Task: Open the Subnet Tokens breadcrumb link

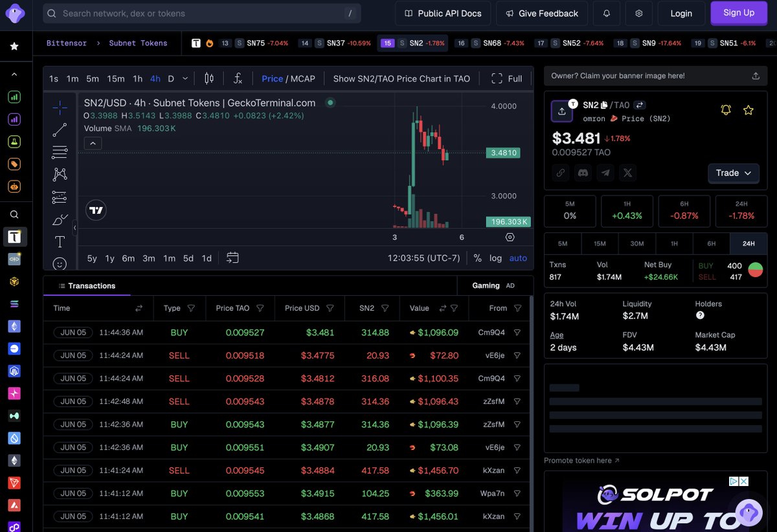Action: [138, 43]
